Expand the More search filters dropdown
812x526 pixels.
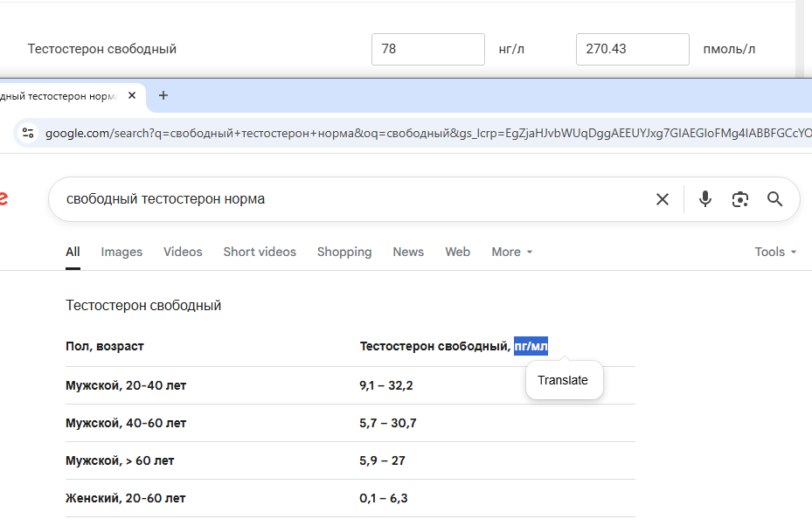pos(511,252)
